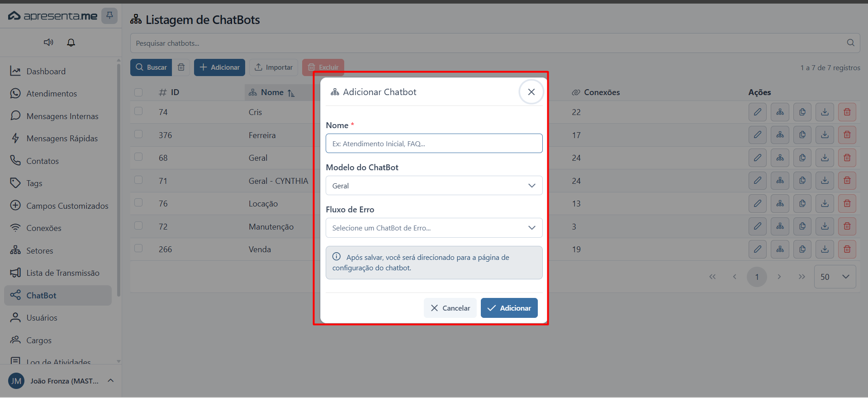Duplicate the Venda chatbot row
Viewport: 868px width, 398px height.
pyautogui.click(x=802, y=249)
